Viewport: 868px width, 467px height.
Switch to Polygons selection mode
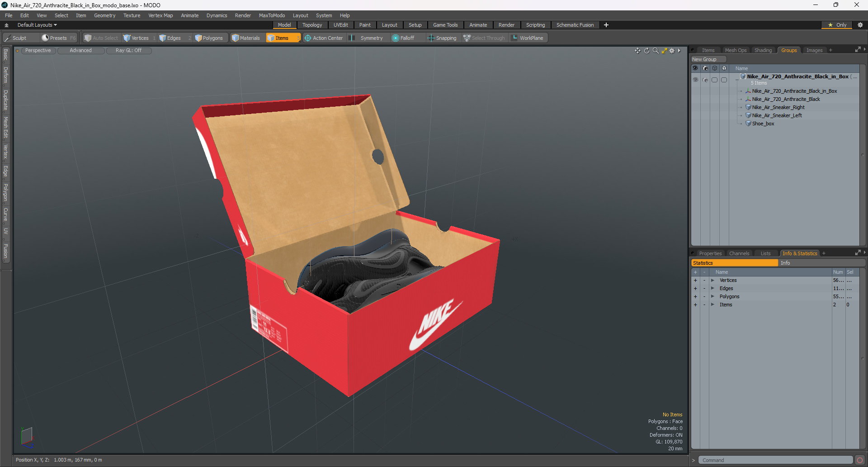pyautogui.click(x=209, y=38)
